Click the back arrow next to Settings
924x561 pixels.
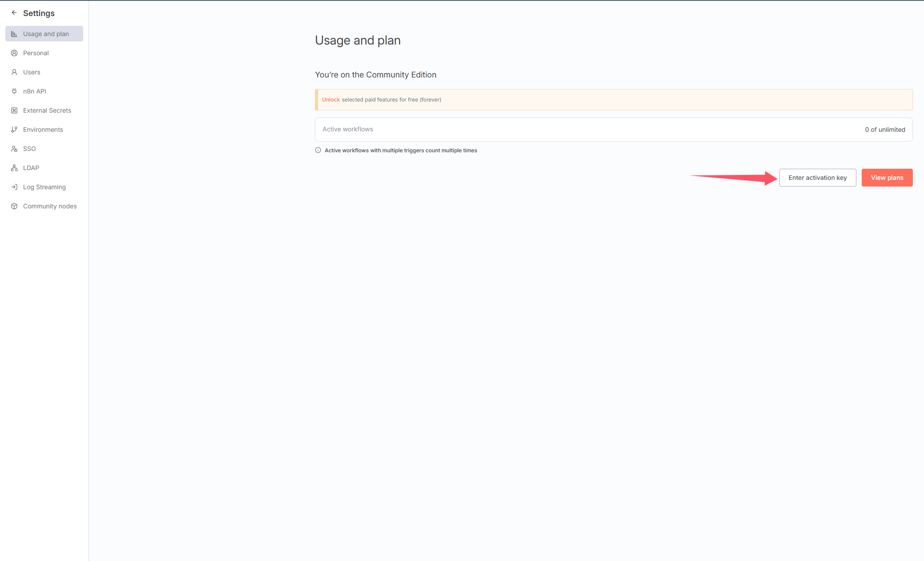[14, 13]
